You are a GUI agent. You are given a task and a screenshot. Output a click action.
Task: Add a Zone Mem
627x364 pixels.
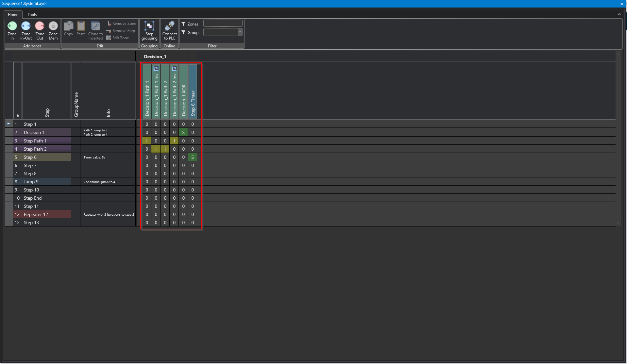coord(53,31)
